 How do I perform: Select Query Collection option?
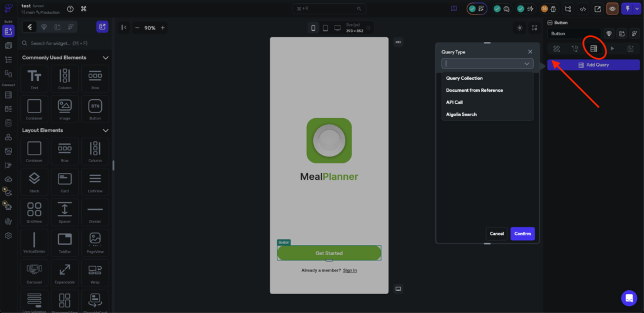[464, 78]
